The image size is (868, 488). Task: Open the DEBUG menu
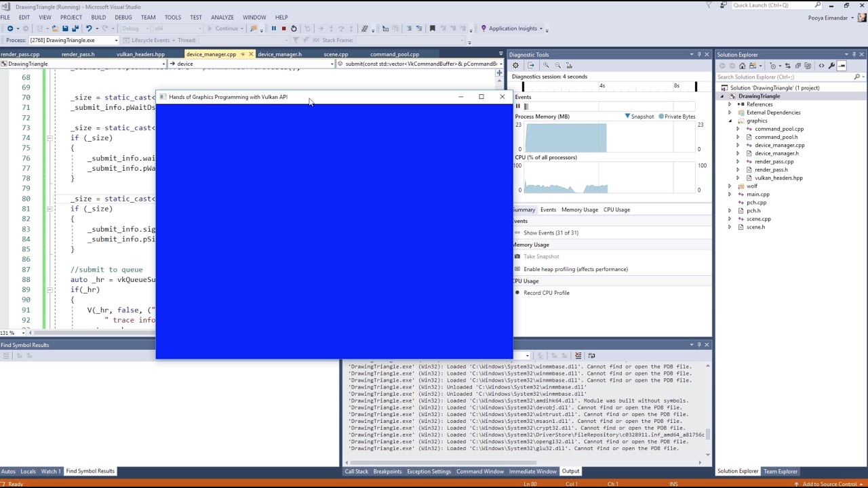click(123, 17)
